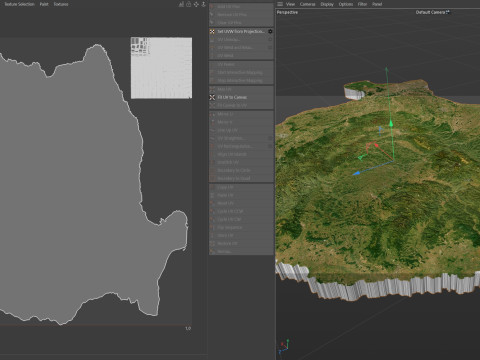Click the Stretch UV icon

(212, 162)
